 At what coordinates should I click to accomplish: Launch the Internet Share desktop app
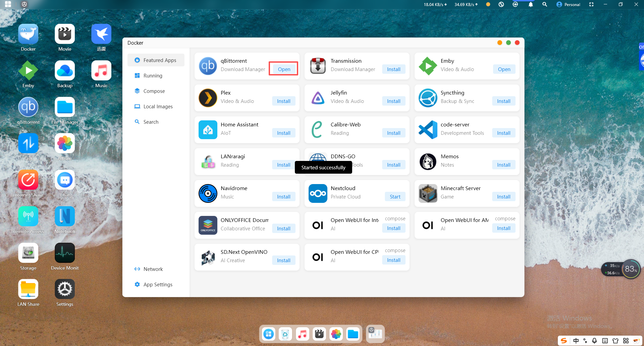pyautogui.click(x=28, y=180)
